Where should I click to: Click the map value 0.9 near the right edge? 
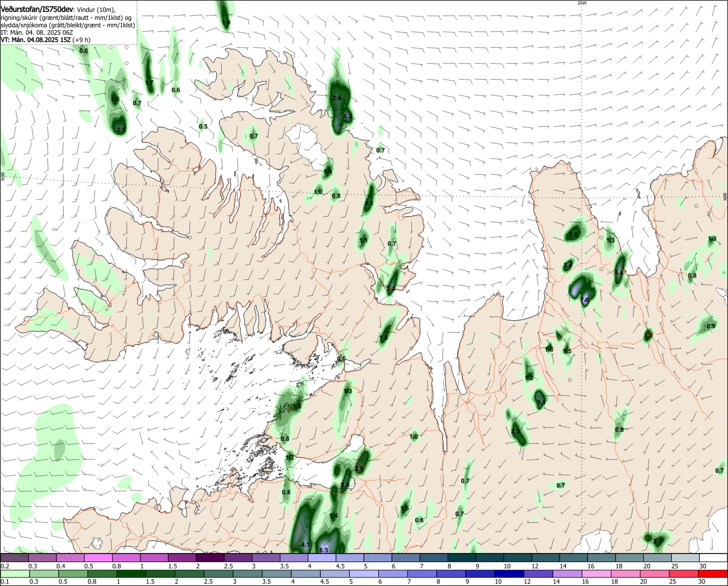710,326
